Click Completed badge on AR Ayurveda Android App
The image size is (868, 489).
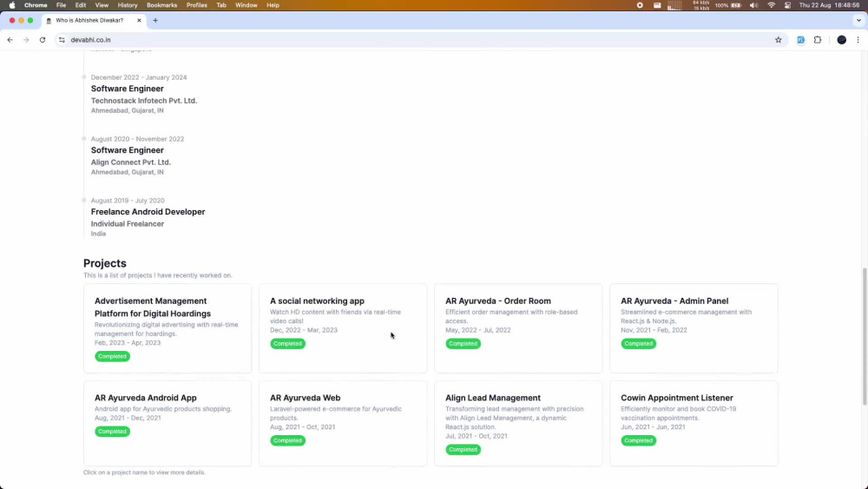pyautogui.click(x=112, y=431)
